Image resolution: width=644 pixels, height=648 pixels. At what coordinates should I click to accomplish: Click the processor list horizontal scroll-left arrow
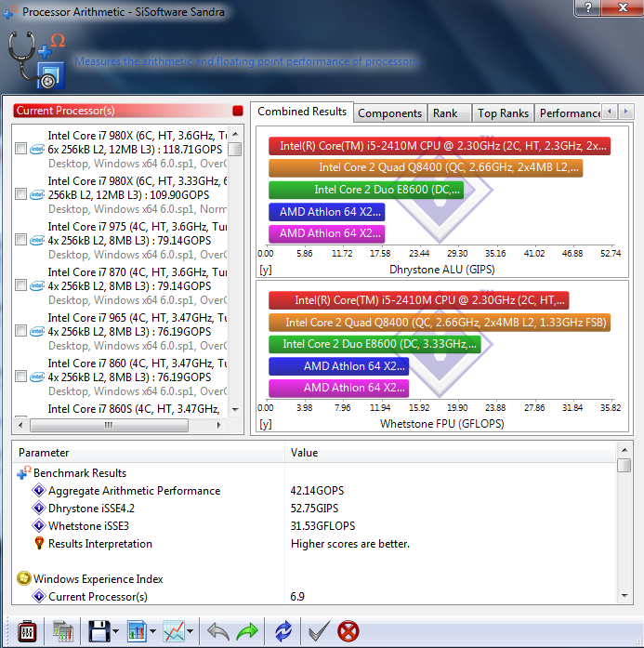20,425
